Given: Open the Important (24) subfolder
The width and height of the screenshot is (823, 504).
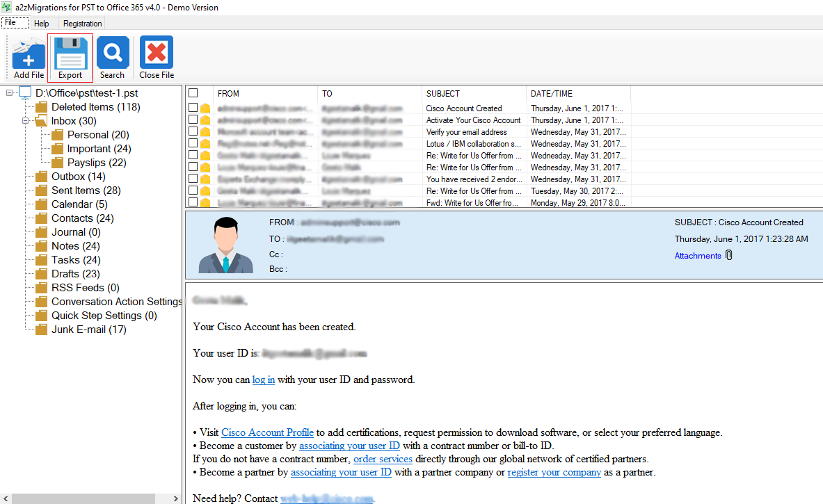Looking at the screenshot, I should point(99,149).
